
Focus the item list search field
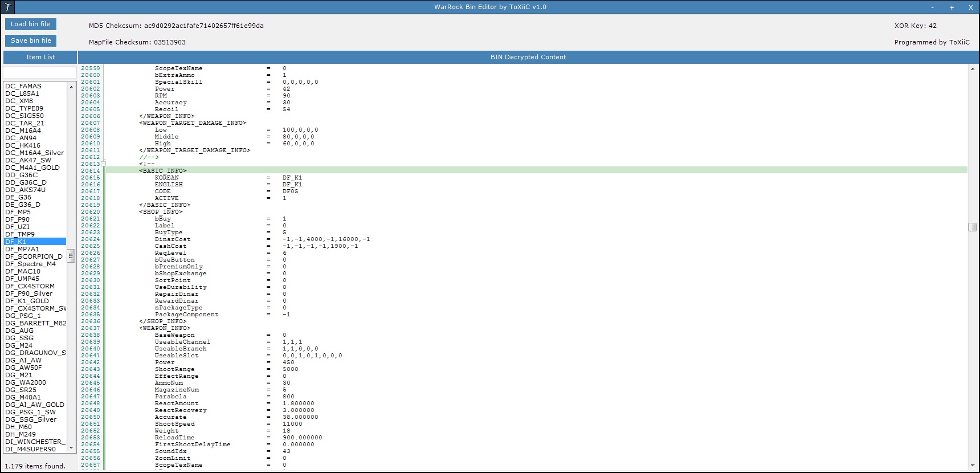tap(40, 73)
